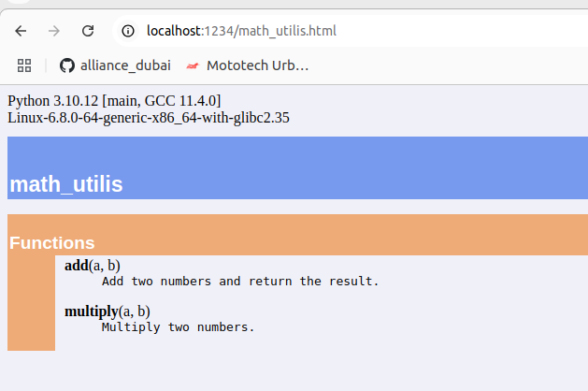Click the multiply function name
588x391 pixels.
coord(92,311)
